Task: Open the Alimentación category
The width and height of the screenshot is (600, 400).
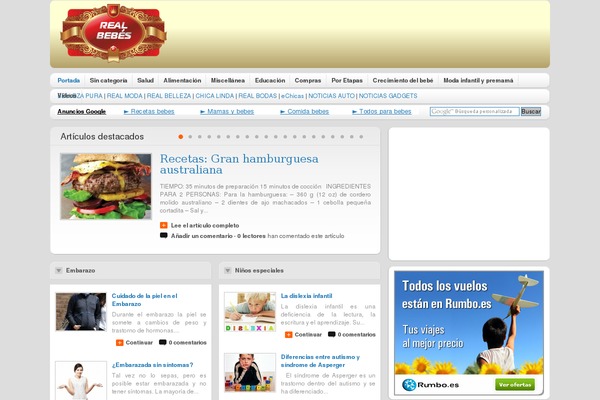Action: coord(182,80)
